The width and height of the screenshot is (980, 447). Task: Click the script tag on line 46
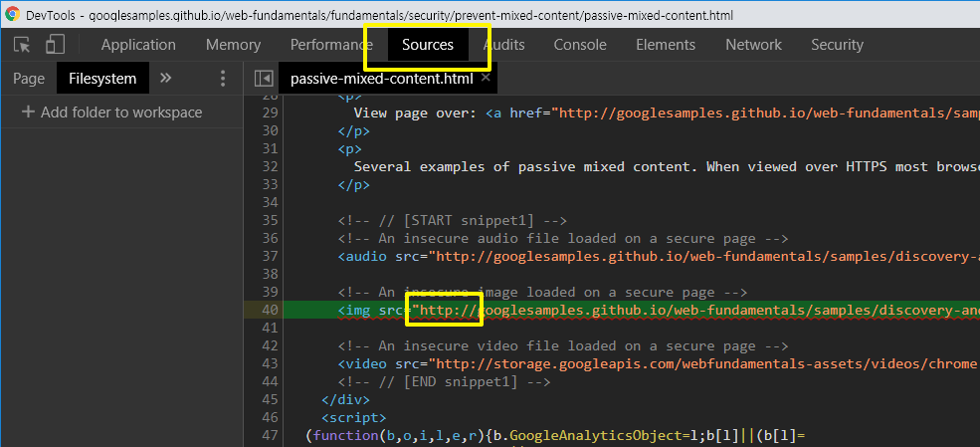click(354, 417)
